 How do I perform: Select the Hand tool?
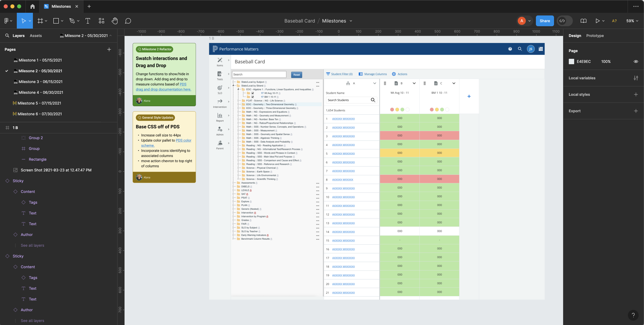(115, 21)
